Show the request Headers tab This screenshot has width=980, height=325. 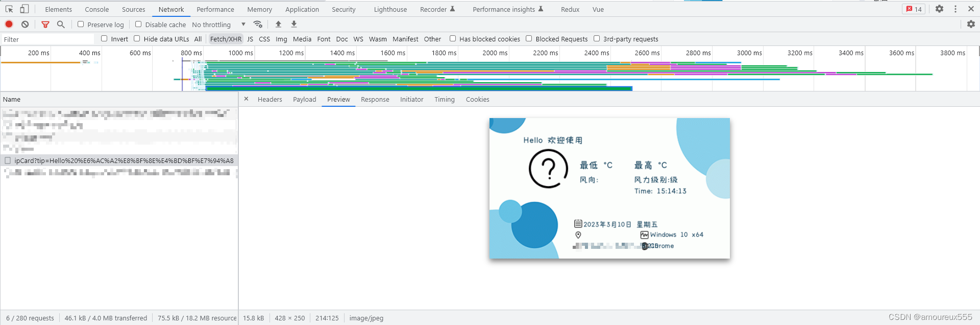(x=270, y=99)
